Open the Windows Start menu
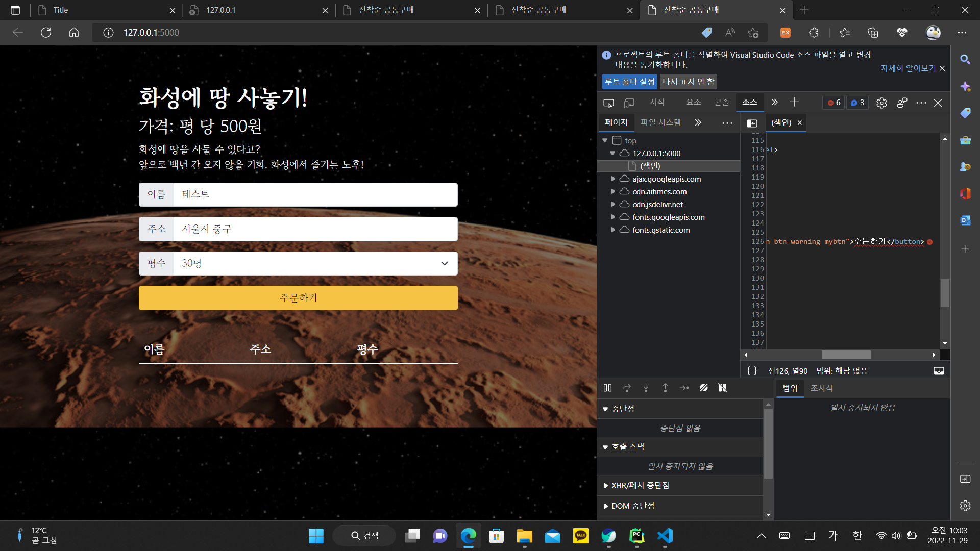This screenshot has width=980, height=551. point(316,536)
